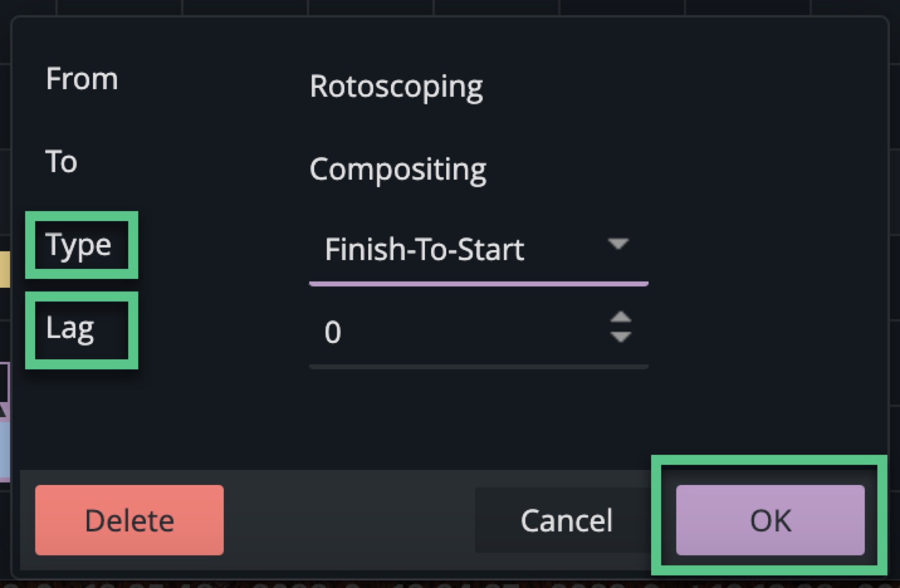Screen dimensions: 900x588
Task: Open the Type dropdown arrow
Action: coord(618,244)
